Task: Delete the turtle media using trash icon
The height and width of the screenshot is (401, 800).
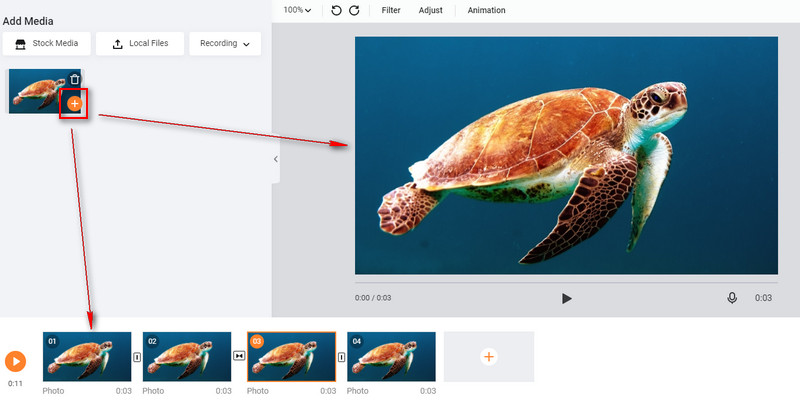Action: point(75,79)
